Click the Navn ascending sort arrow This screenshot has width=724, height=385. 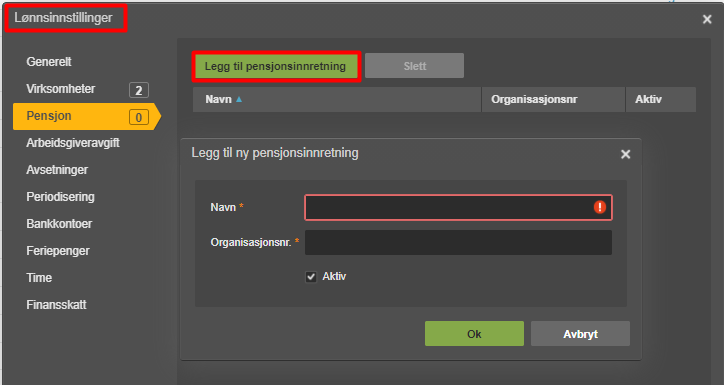tap(239, 99)
